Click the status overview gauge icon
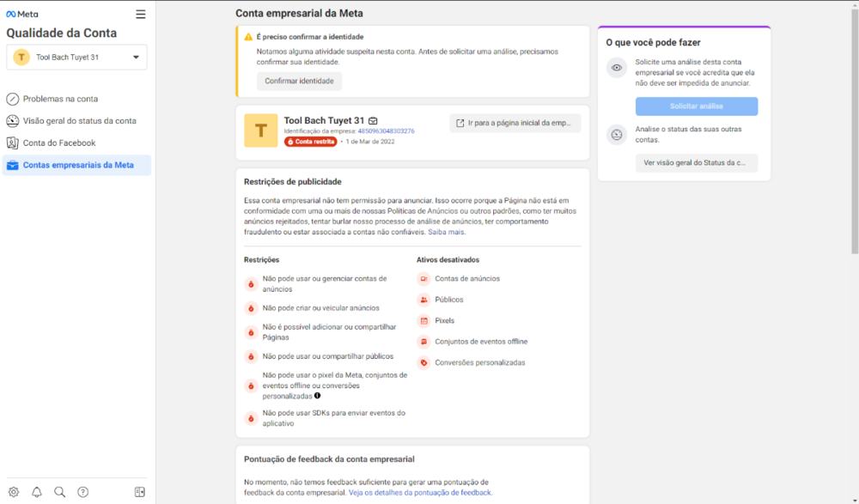Screen dimensions: 859x504 pos(13,121)
